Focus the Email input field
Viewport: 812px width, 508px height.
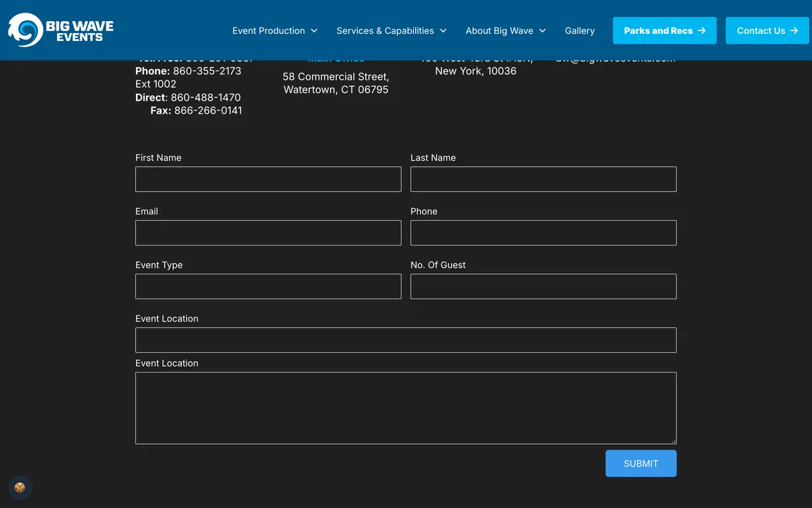269,233
